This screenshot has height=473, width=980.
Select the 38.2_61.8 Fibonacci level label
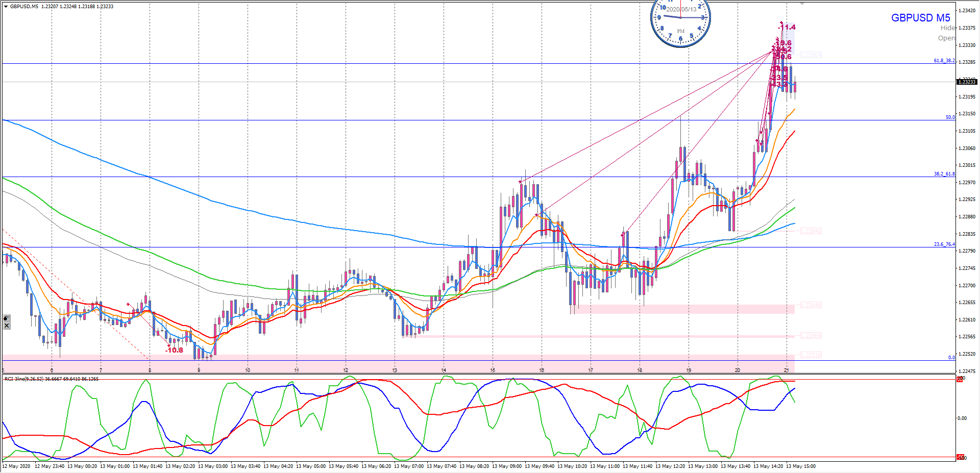pos(944,174)
